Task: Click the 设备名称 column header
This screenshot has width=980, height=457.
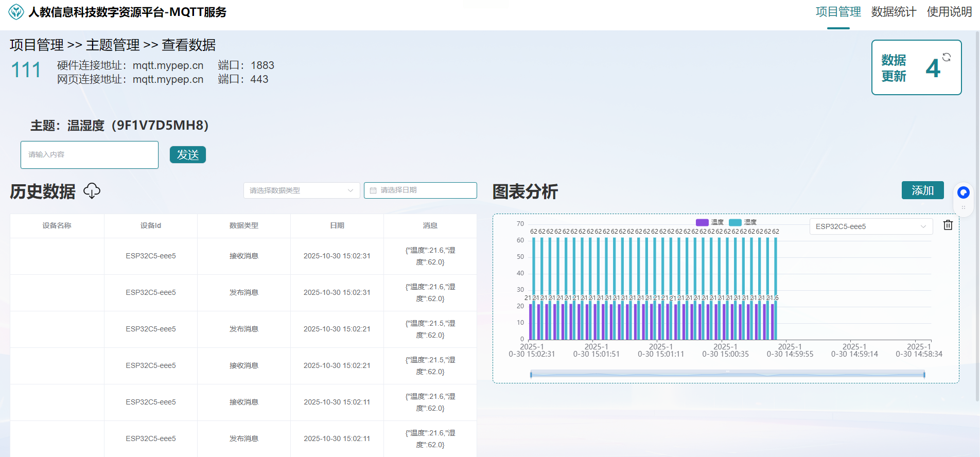Action: point(57,225)
